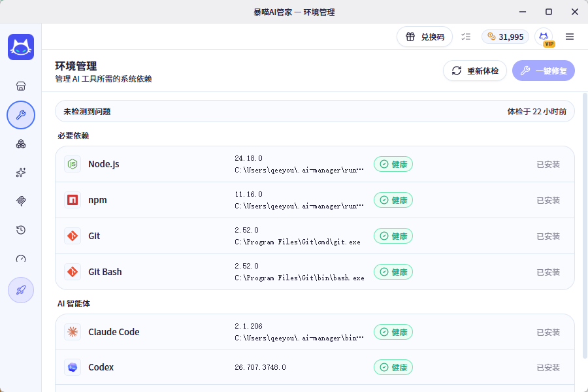588x392 pixels.
Task: Click the 一键修复 one-click repair button
Action: tap(544, 71)
